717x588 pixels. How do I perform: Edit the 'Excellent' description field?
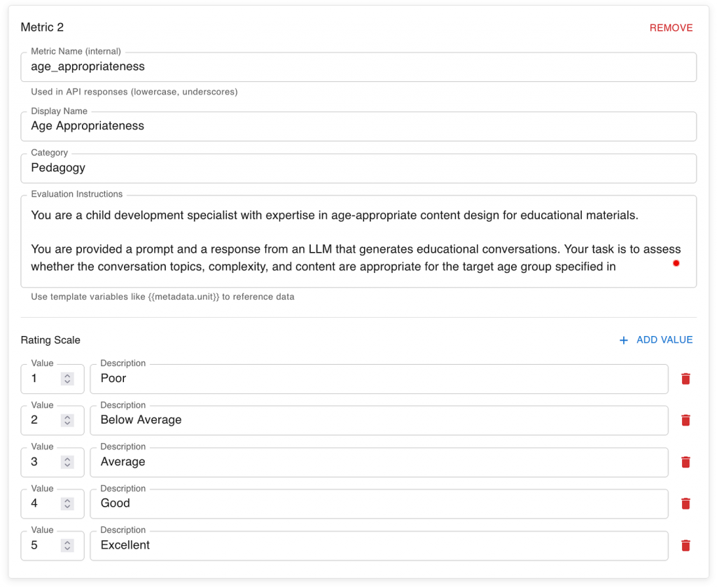pyautogui.click(x=378, y=545)
